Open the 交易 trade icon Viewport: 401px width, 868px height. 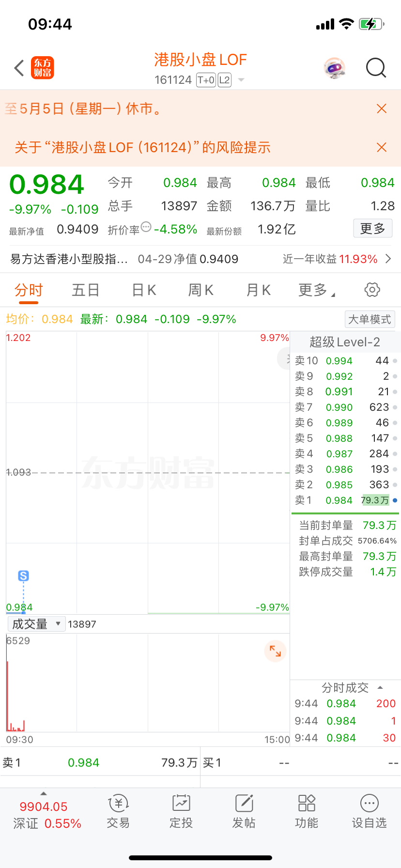[x=118, y=812]
